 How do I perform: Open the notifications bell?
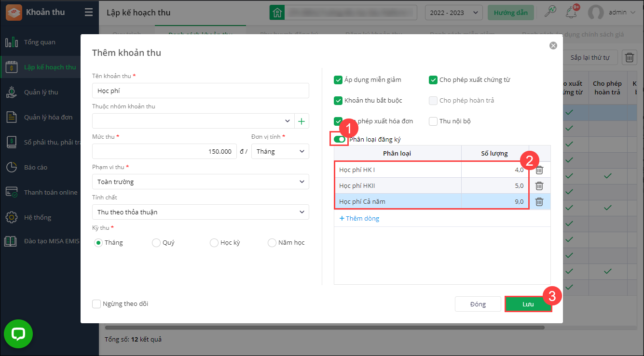(572, 12)
